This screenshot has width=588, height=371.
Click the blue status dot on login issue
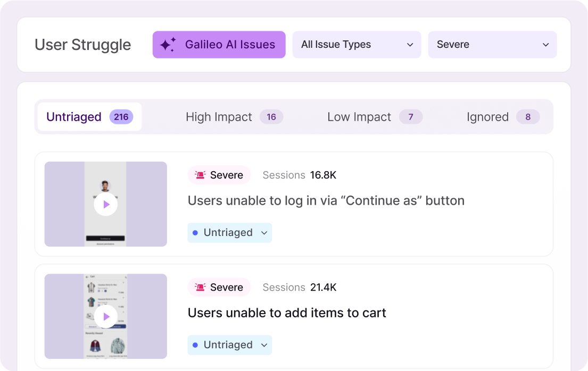coord(195,233)
